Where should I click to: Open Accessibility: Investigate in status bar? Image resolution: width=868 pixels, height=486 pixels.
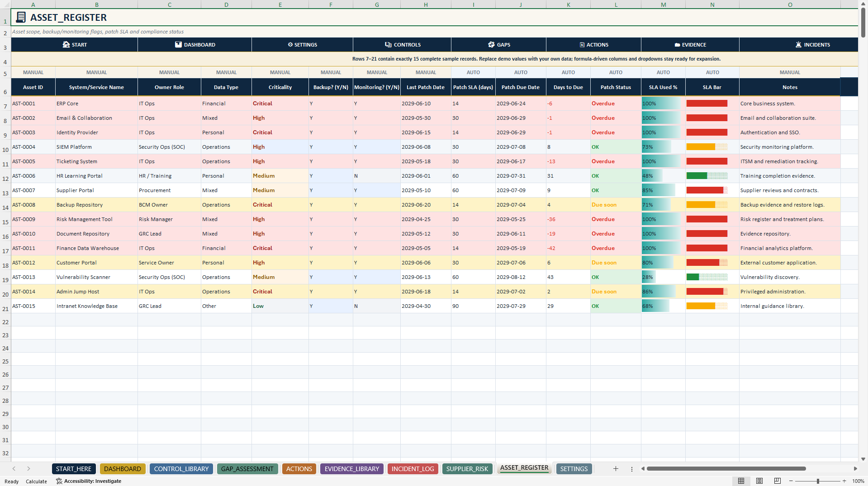(x=89, y=481)
